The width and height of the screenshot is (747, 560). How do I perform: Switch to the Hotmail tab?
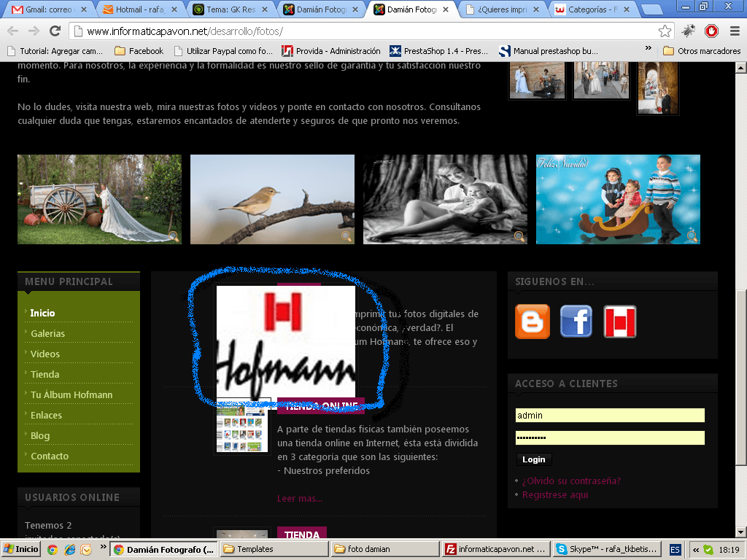139,9
